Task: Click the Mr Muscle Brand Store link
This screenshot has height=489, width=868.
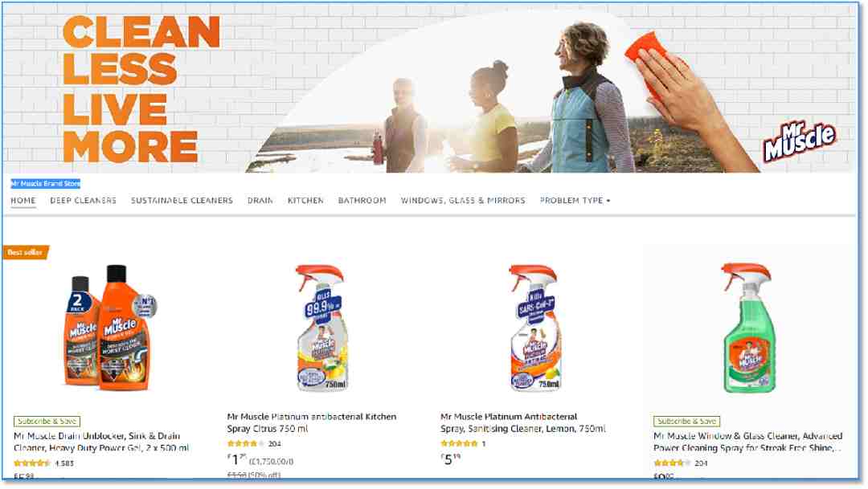Action: coord(45,184)
